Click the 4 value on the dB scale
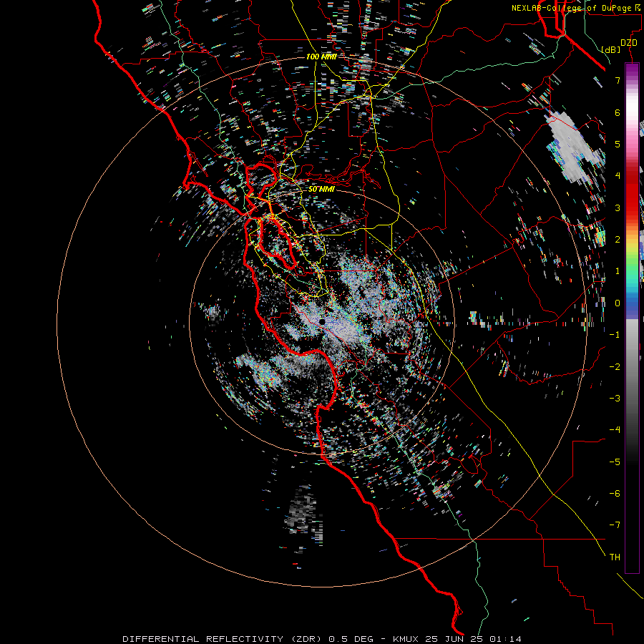Screen dimensions: 644x644 point(618,176)
